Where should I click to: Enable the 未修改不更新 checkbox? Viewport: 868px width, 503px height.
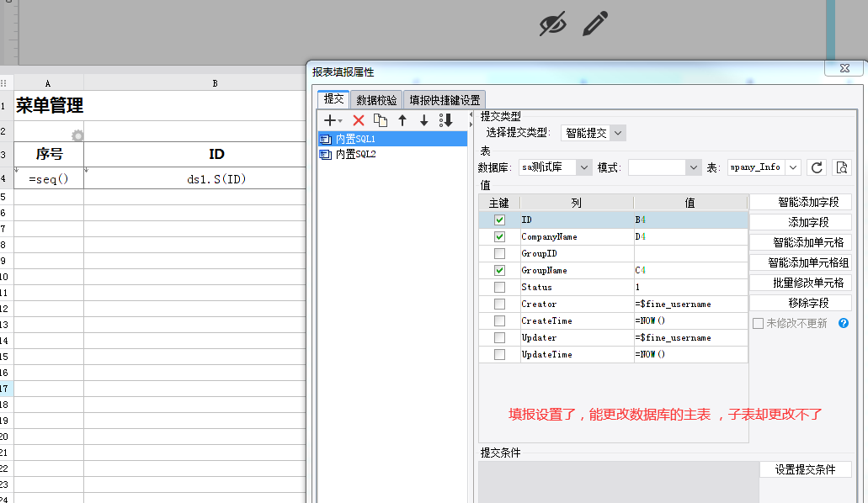[759, 323]
